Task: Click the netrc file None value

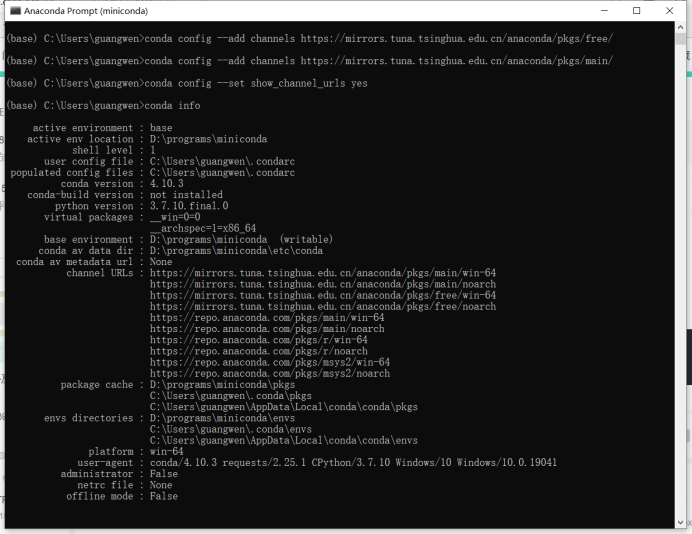Action: pyautogui.click(x=161, y=485)
